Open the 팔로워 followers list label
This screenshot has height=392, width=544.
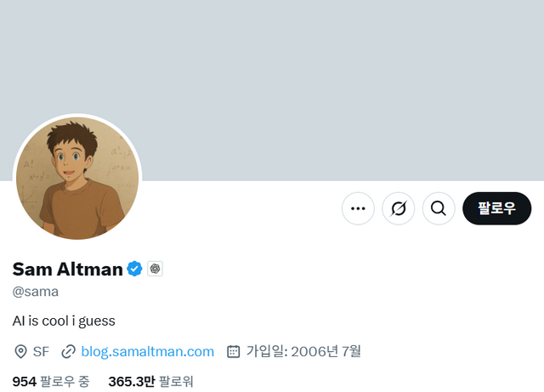pos(176,382)
